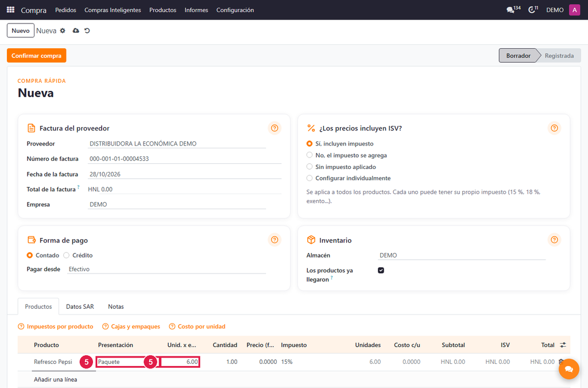The image size is (588, 388).
Task: Choose 'No, el impuesto se agrega'
Action: coord(310,155)
